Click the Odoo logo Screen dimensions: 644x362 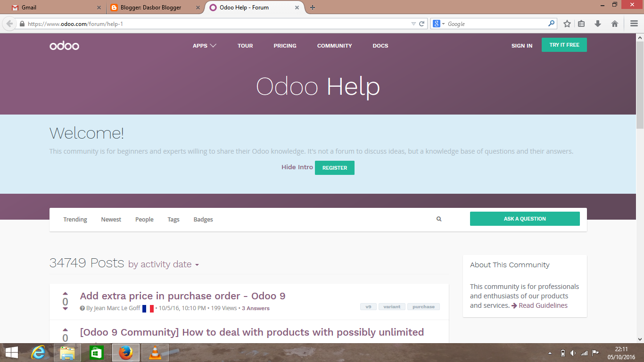coord(64,45)
